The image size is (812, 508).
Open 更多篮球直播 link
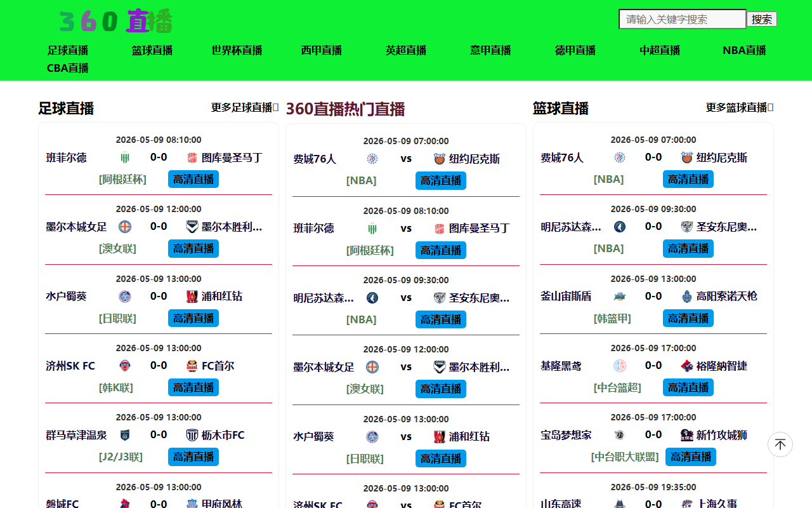pyautogui.click(x=739, y=107)
